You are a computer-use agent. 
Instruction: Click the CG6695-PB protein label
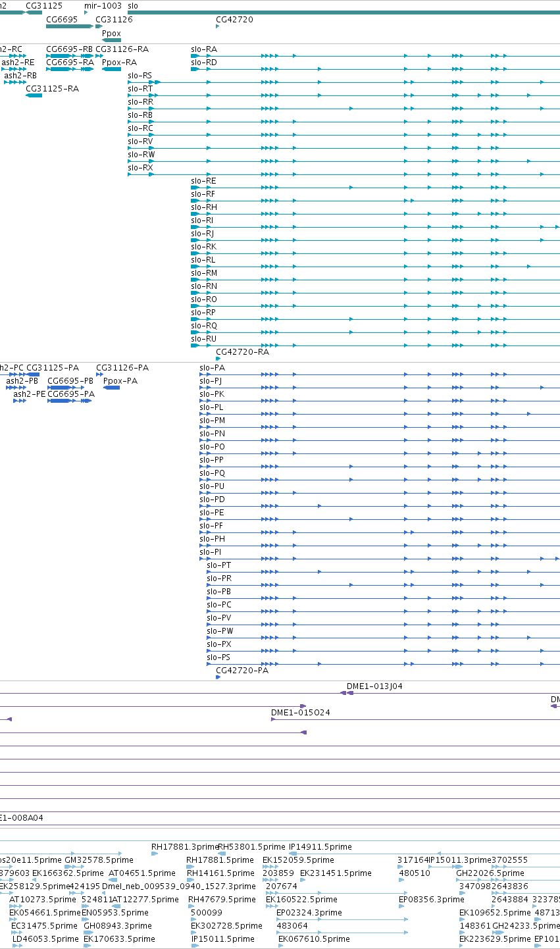70,381
